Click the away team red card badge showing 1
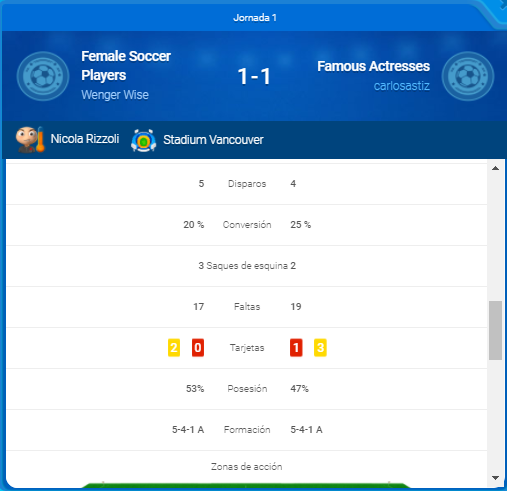Viewport: 507px width, 491px height. point(296,348)
